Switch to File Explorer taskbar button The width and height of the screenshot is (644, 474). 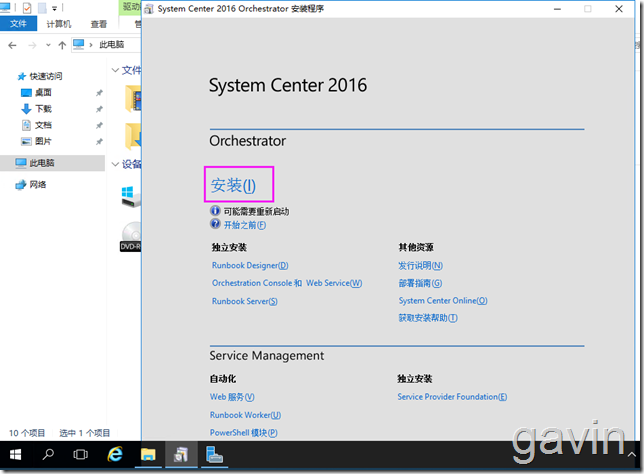click(x=148, y=454)
